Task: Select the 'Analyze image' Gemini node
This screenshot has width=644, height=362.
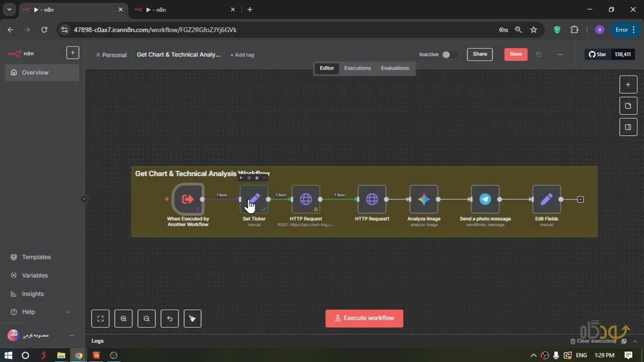Action: pyautogui.click(x=424, y=199)
